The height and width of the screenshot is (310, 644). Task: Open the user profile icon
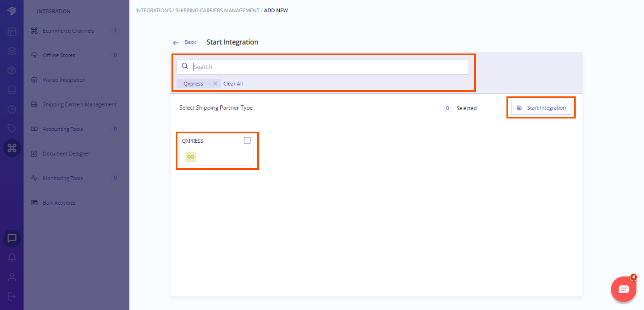(x=12, y=277)
